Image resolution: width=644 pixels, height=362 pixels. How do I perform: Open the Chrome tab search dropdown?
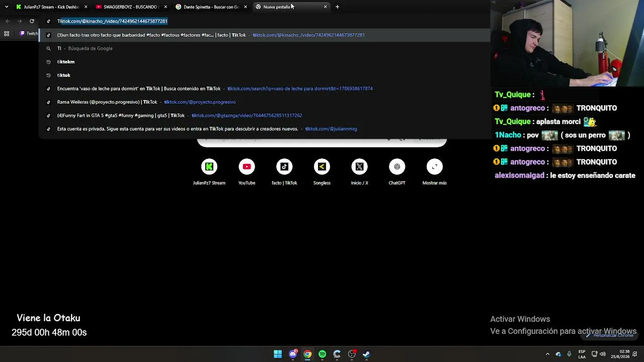[6, 7]
